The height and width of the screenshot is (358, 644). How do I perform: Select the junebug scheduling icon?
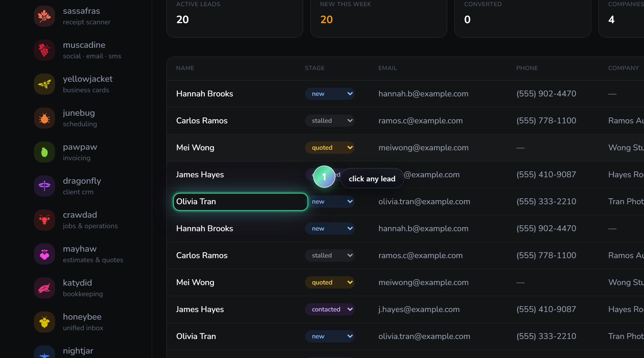coord(44,118)
